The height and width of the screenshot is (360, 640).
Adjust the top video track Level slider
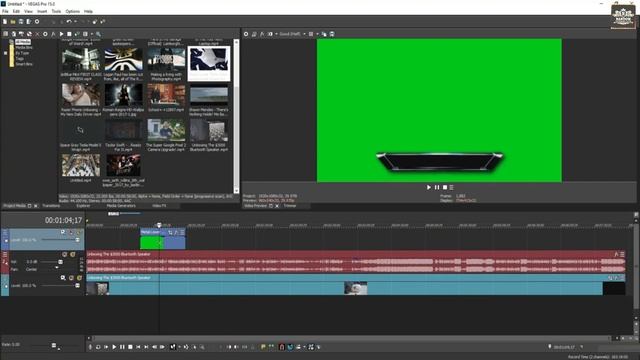77,240
